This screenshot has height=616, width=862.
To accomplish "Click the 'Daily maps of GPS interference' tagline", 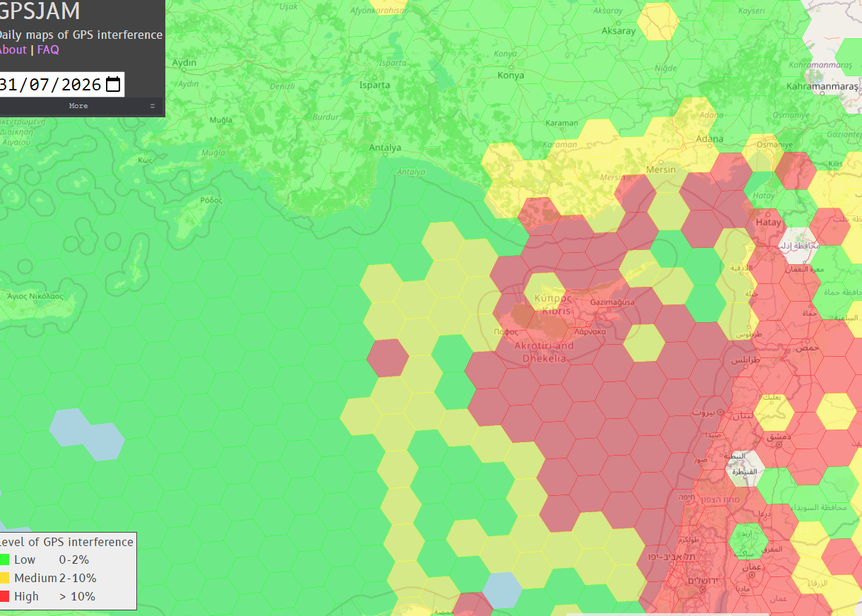I will click(x=80, y=35).
